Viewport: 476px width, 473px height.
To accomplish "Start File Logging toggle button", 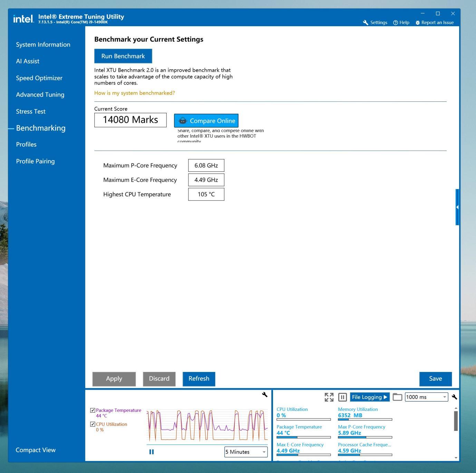I will (x=370, y=397).
